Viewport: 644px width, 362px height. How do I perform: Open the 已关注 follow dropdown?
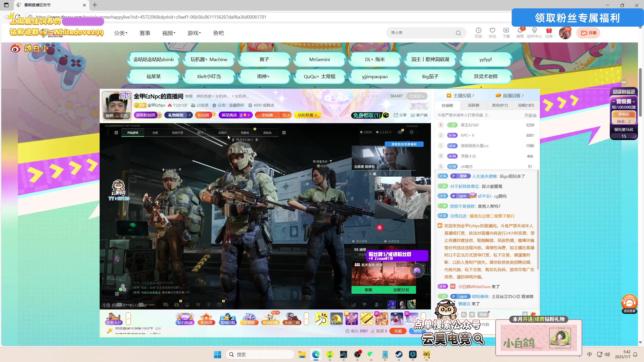click(x=417, y=96)
